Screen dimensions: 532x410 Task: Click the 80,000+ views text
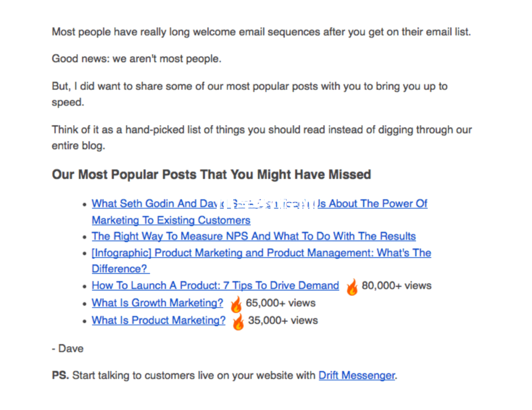coord(396,285)
